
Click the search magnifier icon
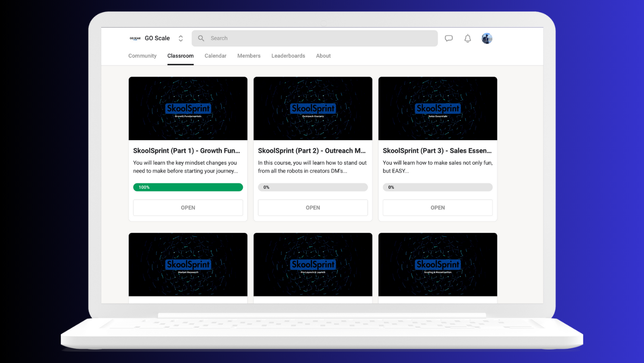pyautogui.click(x=201, y=39)
